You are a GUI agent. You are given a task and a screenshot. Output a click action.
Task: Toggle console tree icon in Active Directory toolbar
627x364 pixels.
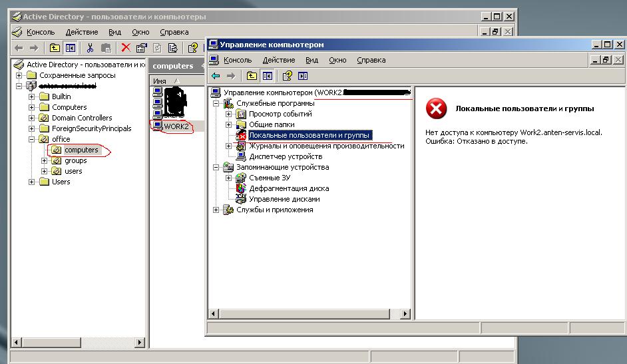(71, 48)
